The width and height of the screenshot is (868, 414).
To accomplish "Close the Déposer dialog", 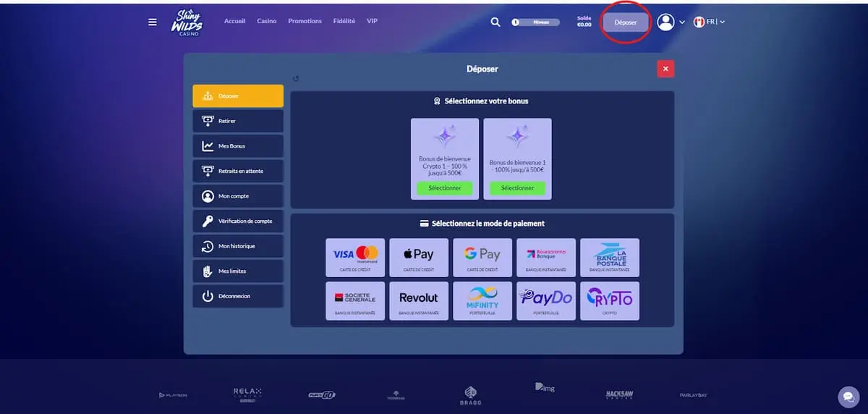I will pyautogui.click(x=665, y=69).
